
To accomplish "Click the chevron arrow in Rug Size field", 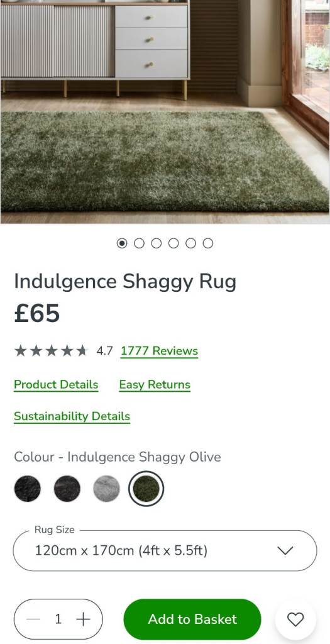I will tap(285, 550).
